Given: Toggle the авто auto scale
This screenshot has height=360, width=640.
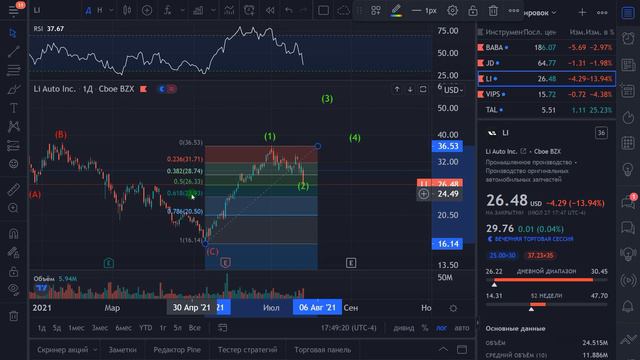Looking at the screenshot, I should click(462, 328).
